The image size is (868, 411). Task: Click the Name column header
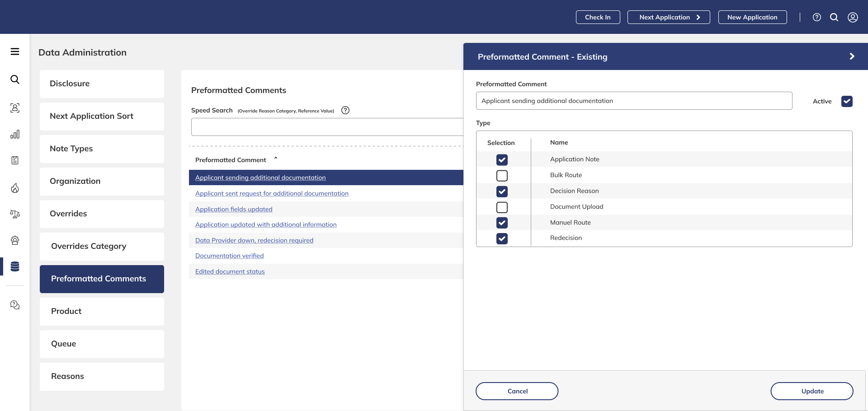559,142
